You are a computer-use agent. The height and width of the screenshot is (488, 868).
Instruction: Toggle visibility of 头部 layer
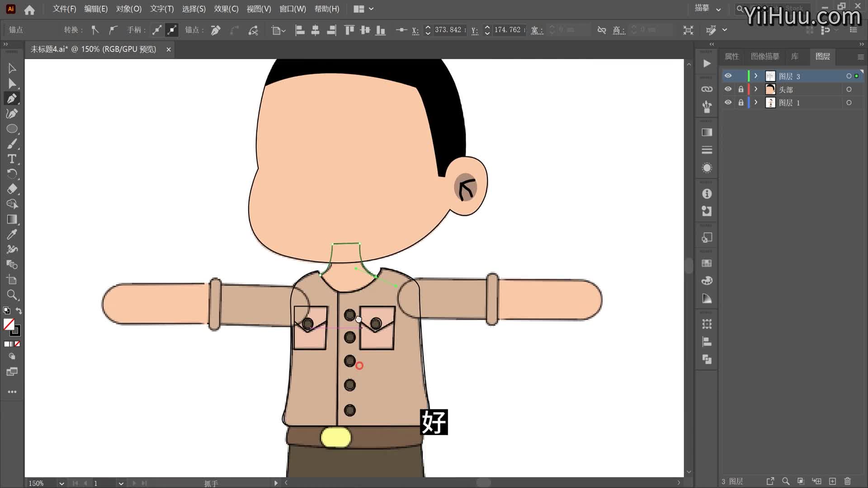click(728, 89)
